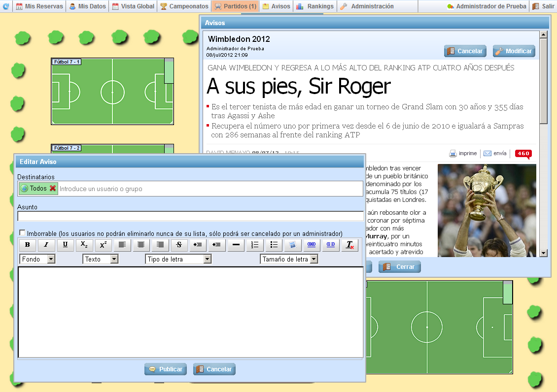Viewport: 557px width, 392px height.
Task: Insert an image into the notice
Action: pos(293,245)
